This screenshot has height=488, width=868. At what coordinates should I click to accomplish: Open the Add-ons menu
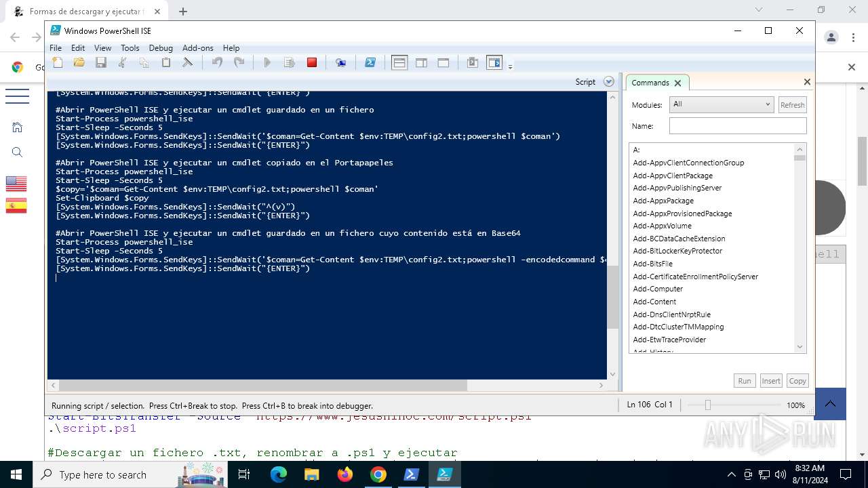click(x=197, y=47)
